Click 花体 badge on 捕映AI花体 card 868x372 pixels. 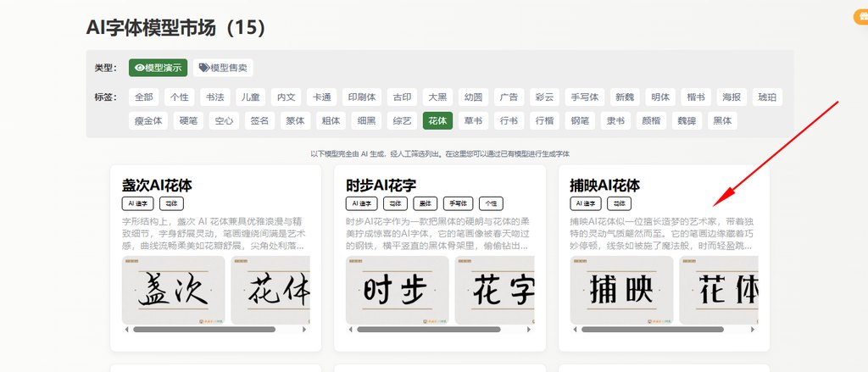point(619,203)
